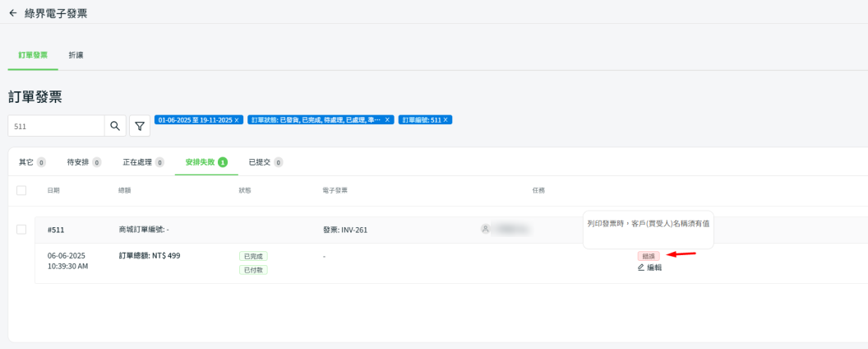Click the order number #511 link
The width and height of the screenshot is (868, 349).
(x=56, y=230)
